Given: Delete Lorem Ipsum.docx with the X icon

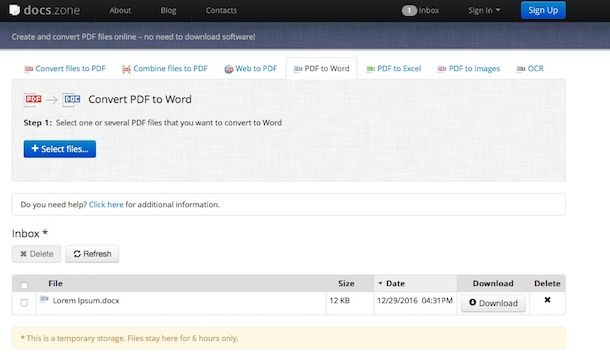Looking at the screenshot, I should click(x=547, y=300).
